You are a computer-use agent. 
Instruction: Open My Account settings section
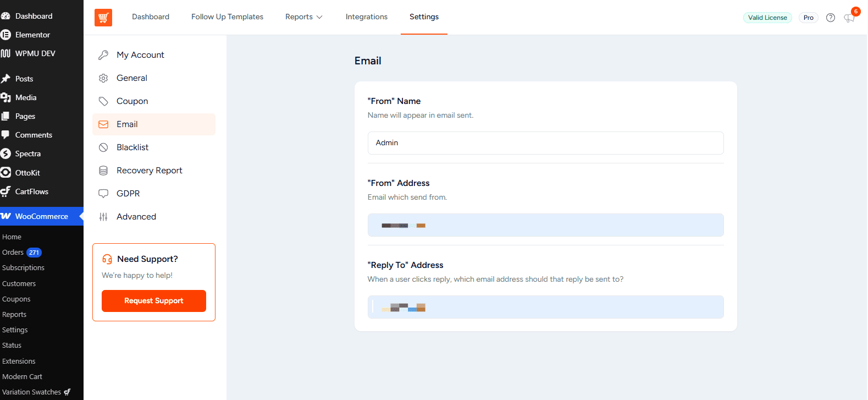coord(154,55)
